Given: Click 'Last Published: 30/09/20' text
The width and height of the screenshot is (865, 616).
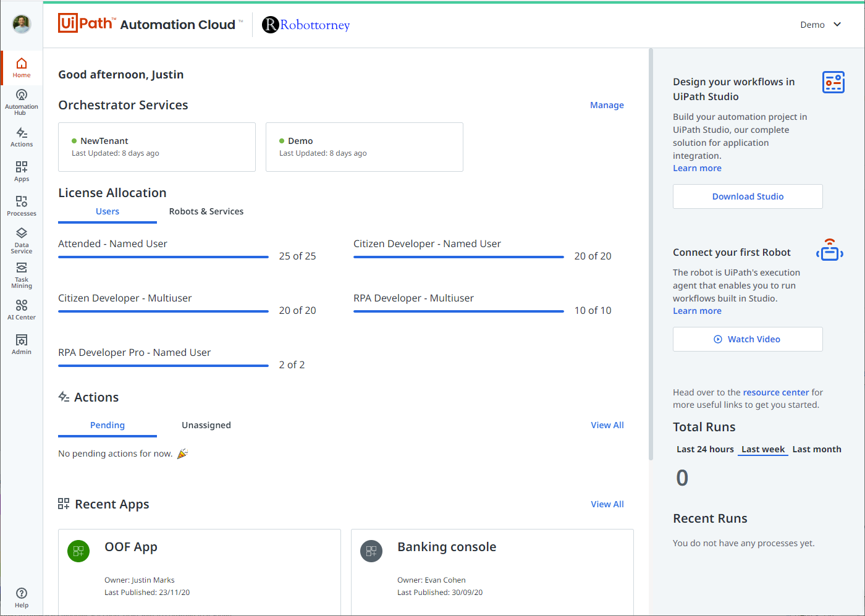Looking at the screenshot, I should click(x=440, y=593).
